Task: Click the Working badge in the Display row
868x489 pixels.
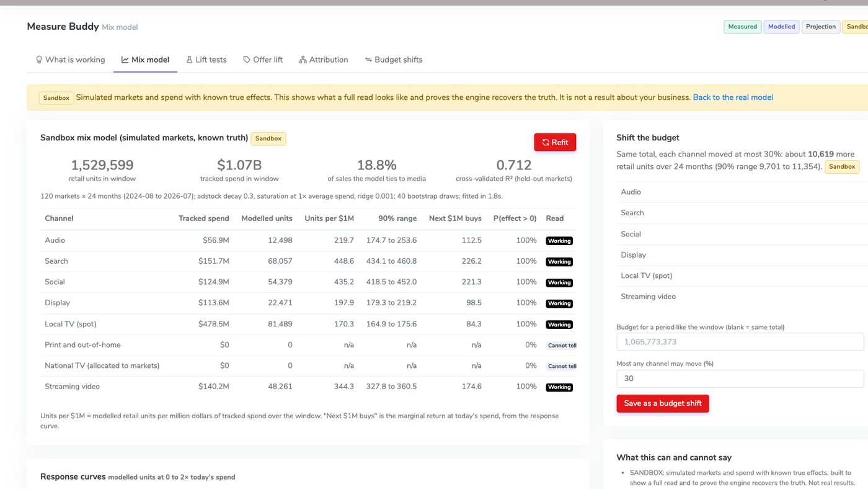Action: 559,303
